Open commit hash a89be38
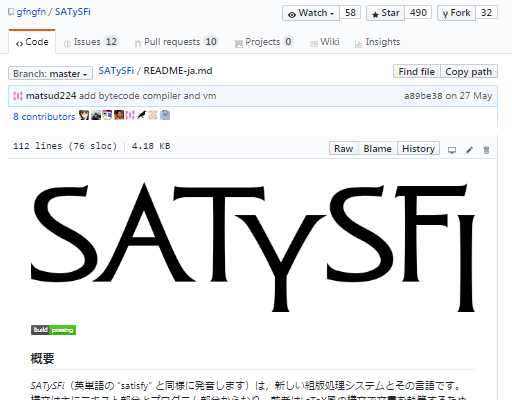 pos(423,96)
